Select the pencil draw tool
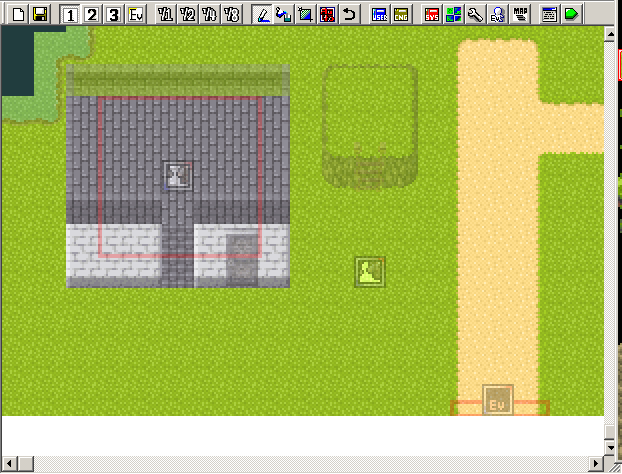Image resolution: width=622 pixels, height=474 pixels. pyautogui.click(x=262, y=14)
